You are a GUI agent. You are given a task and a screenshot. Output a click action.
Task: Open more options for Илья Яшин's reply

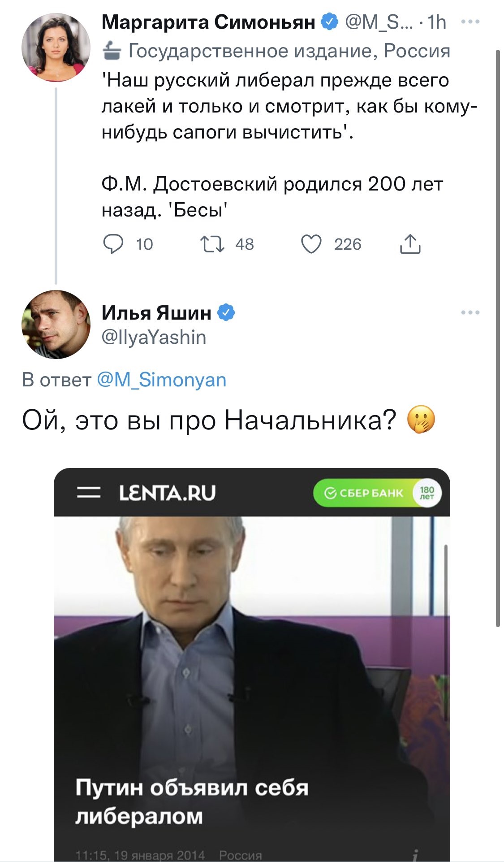click(x=470, y=312)
